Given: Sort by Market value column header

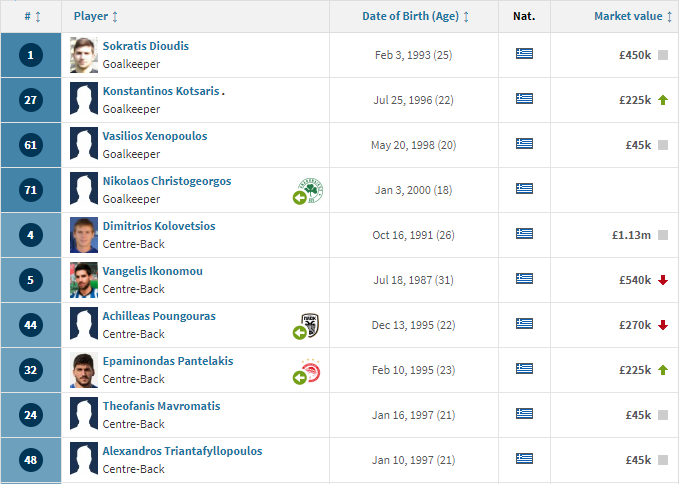Looking at the screenshot, I should pyautogui.click(x=633, y=16).
